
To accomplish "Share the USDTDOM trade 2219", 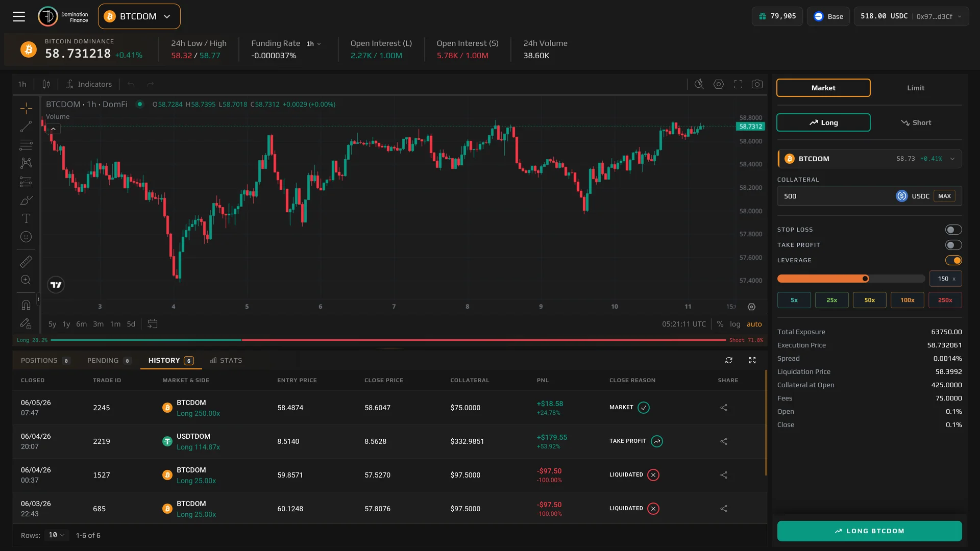I will pos(724,441).
